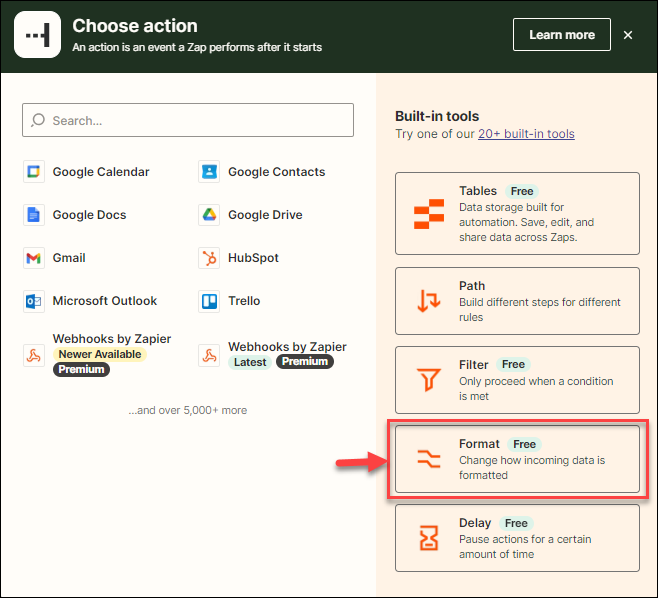Click the Tables orange blocks icon
Viewport: 658px width, 598px height.
[x=429, y=214]
